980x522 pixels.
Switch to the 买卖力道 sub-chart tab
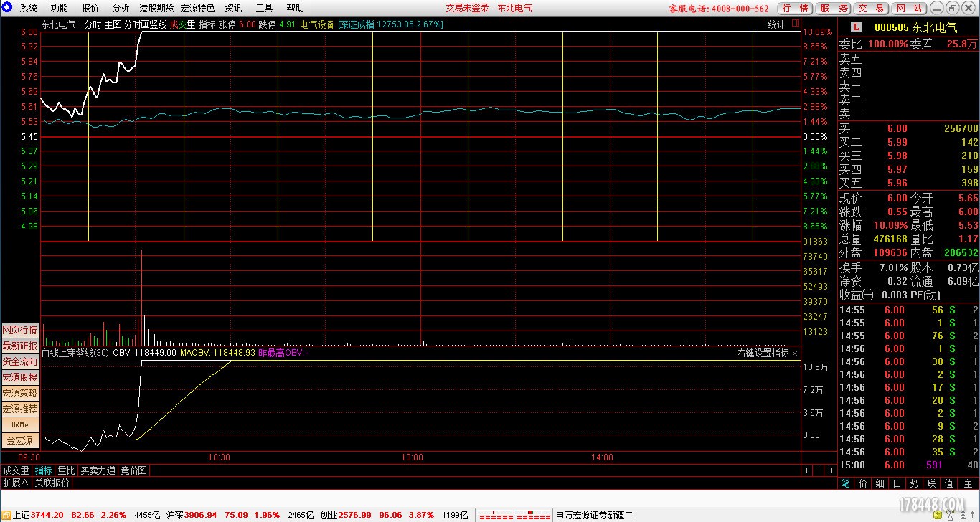98,470
